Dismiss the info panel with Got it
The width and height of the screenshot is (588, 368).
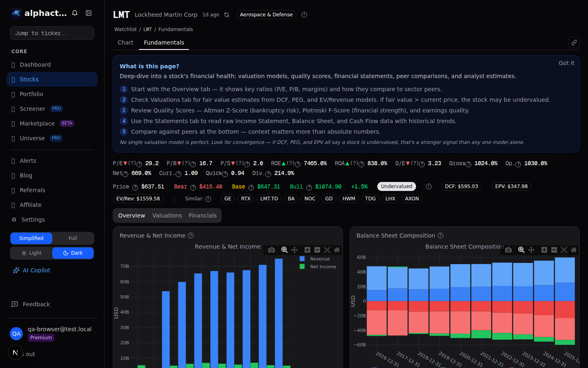tap(566, 63)
